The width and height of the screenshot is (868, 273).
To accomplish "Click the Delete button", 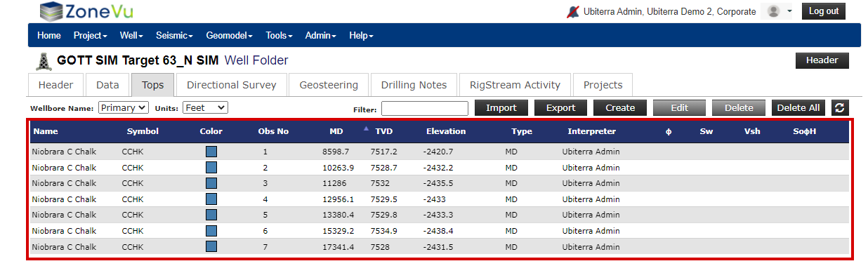I will pos(739,108).
